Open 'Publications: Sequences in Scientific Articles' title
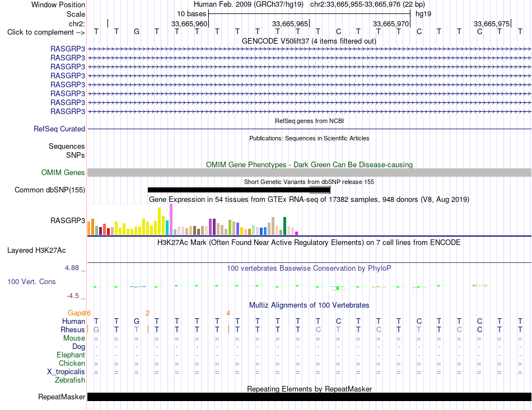Screen dimensions: 532x410 309,138
